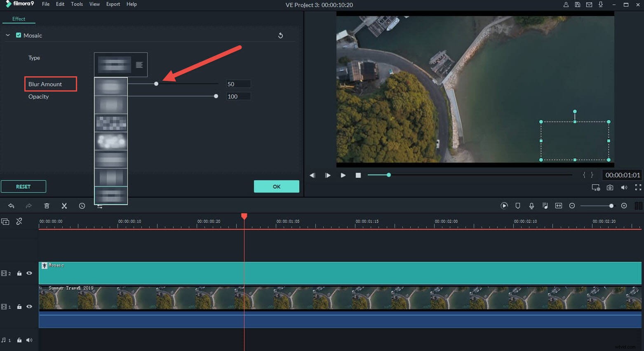This screenshot has width=644, height=351.
Task: Zoom timeline in with plus icon
Action: pyautogui.click(x=624, y=205)
